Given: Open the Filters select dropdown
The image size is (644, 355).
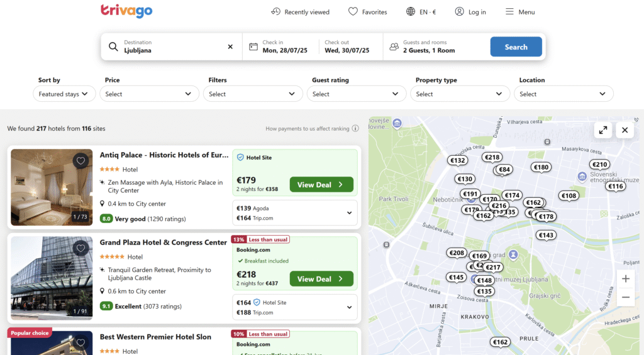Looking at the screenshot, I should click(x=253, y=94).
